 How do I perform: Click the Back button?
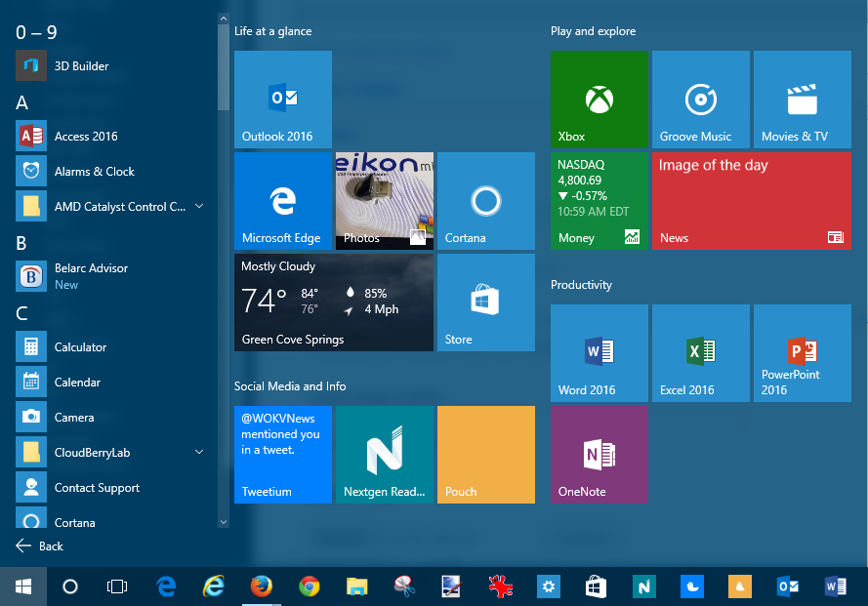[40, 546]
